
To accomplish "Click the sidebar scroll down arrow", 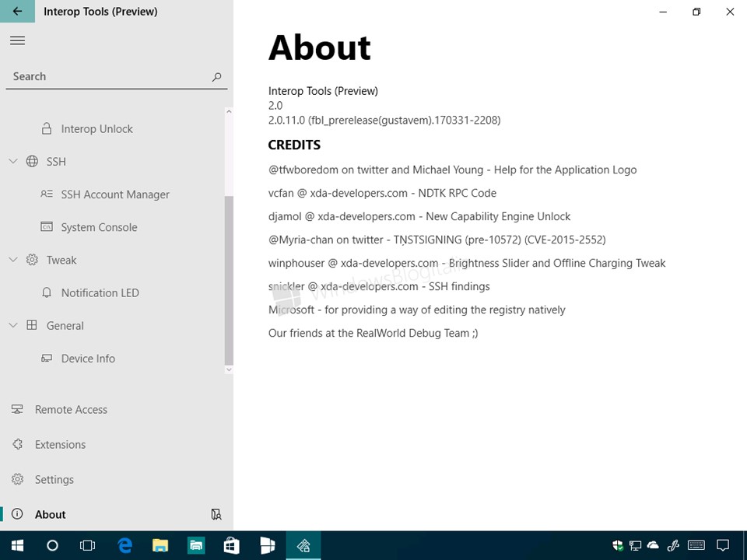I will click(x=229, y=369).
